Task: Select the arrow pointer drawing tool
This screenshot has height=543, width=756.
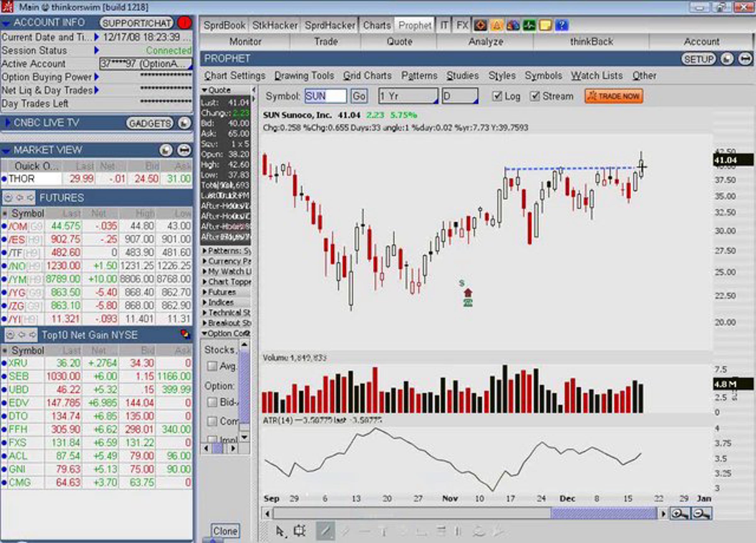Action: point(280,531)
